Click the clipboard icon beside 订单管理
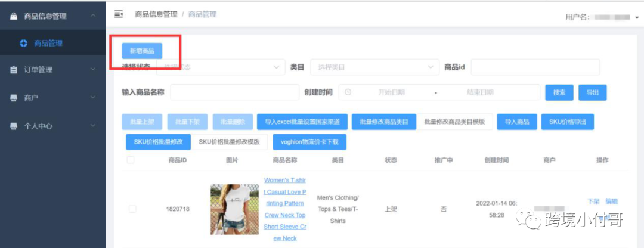Viewport: 644px width, 248px height. pyautogui.click(x=14, y=70)
